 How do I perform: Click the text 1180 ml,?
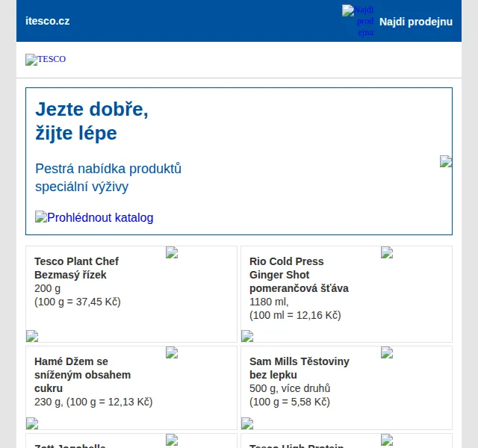(x=269, y=302)
